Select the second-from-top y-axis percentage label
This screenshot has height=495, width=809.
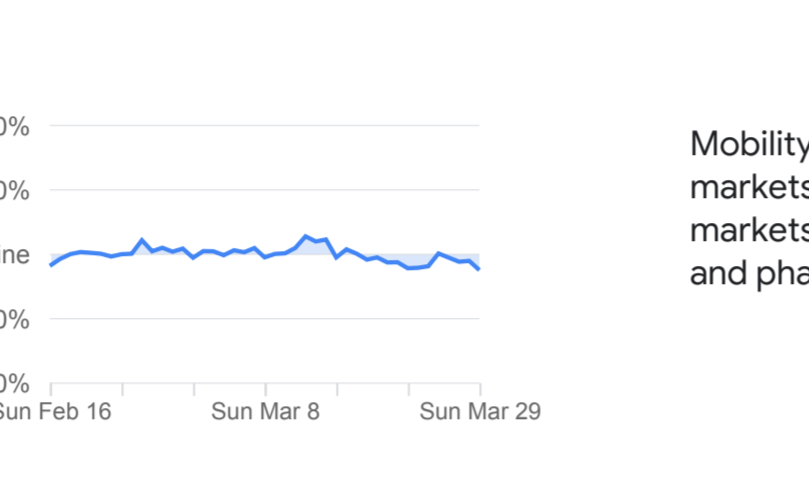pyautogui.click(x=14, y=191)
